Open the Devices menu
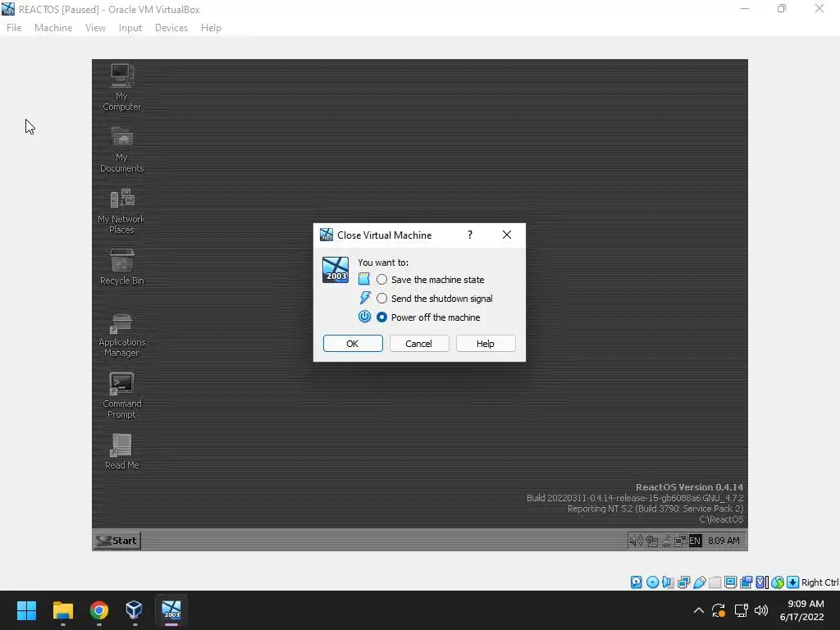840x630 pixels. (171, 28)
